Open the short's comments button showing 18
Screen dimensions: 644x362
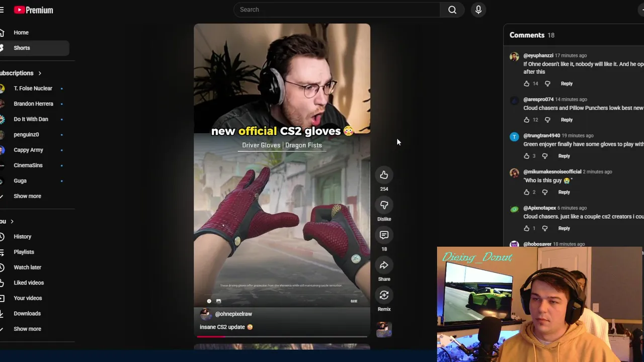(x=384, y=235)
